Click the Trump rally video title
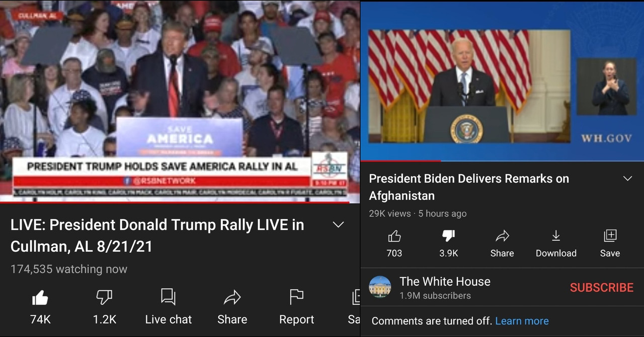 coord(157,235)
